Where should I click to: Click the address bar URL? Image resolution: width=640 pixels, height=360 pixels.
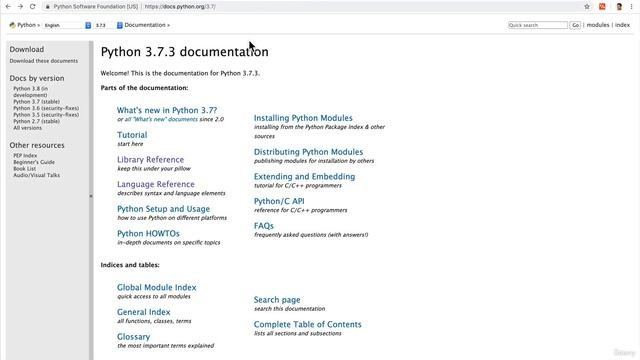[x=180, y=7]
